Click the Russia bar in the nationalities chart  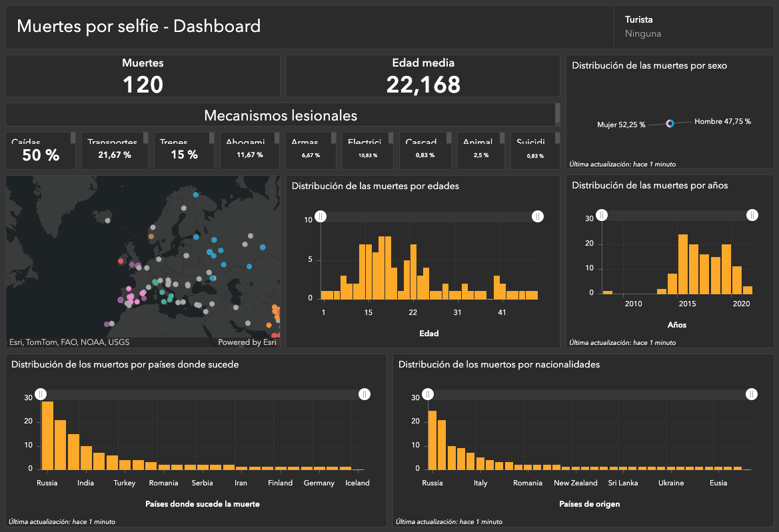tap(432, 440)
